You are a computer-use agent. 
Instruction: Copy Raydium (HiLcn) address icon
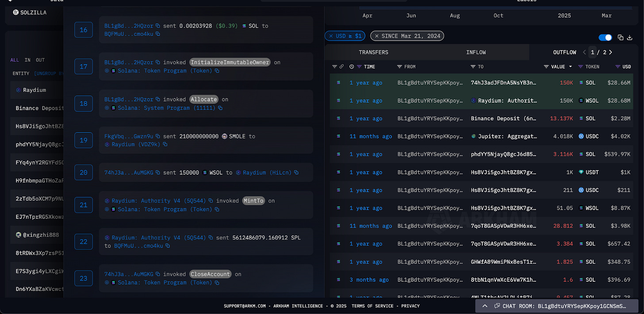pos(296,173)
